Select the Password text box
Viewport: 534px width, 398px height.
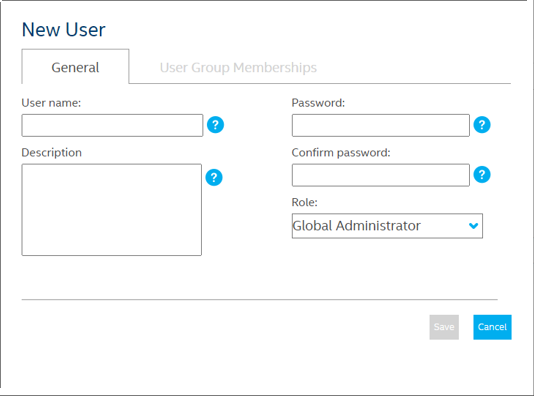click(x=381, y=125)
